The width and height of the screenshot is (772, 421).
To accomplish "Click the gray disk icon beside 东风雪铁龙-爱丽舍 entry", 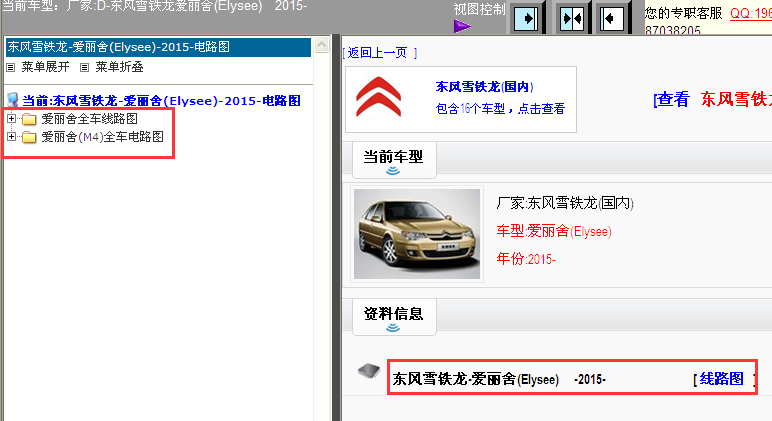I will tap(369, 370).
